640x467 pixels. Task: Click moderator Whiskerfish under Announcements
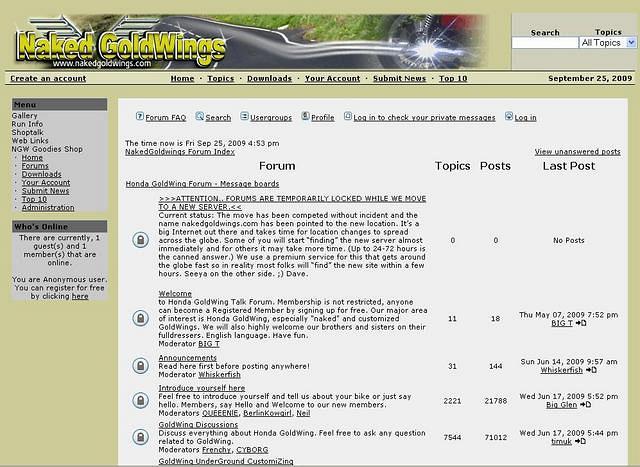(220, 374)
